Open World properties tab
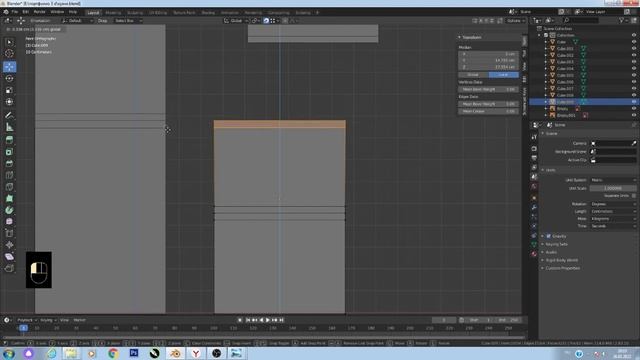640x360 pixels. [534, 187]
